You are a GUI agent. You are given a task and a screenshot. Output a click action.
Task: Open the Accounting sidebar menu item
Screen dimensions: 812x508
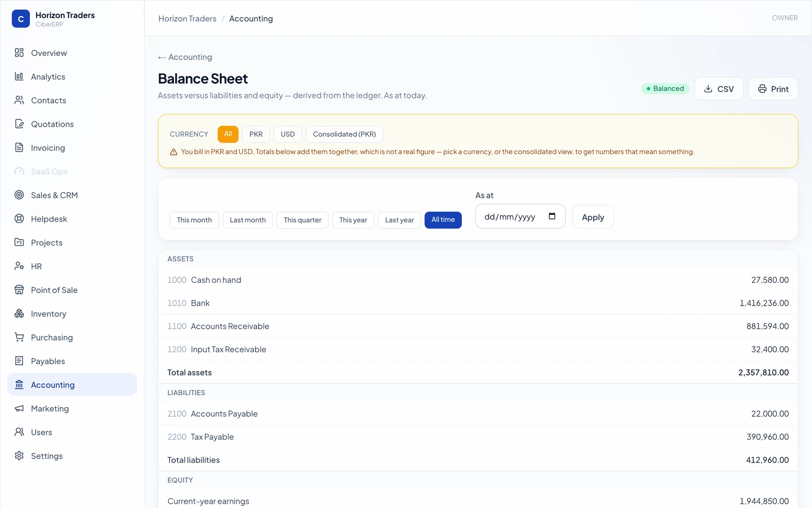72,385
